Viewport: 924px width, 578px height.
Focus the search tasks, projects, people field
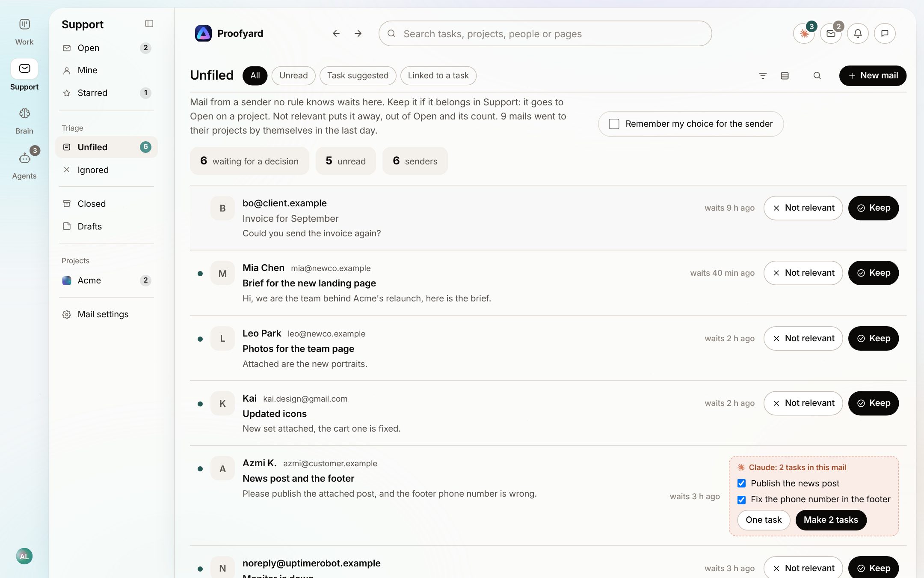point(545,33)
